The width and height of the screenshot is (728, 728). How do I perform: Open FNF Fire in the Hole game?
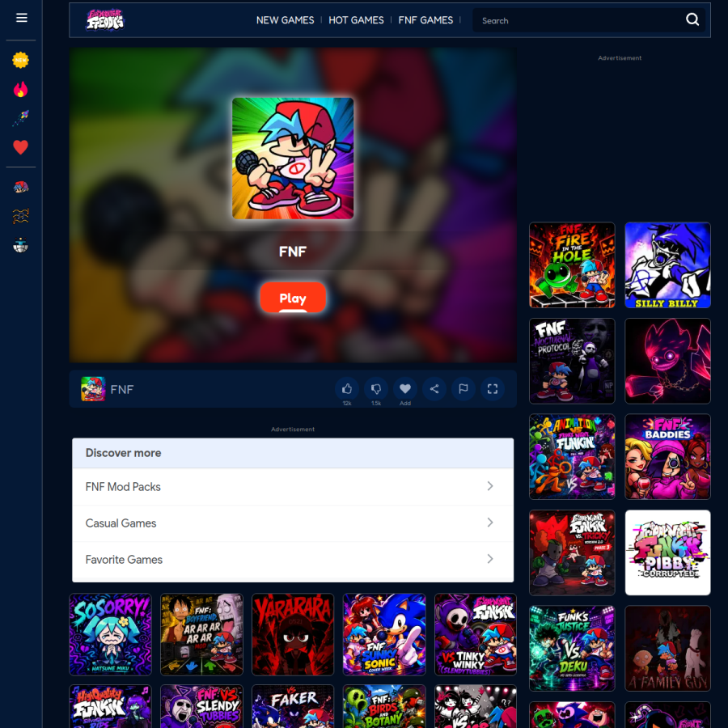[572, 265]
